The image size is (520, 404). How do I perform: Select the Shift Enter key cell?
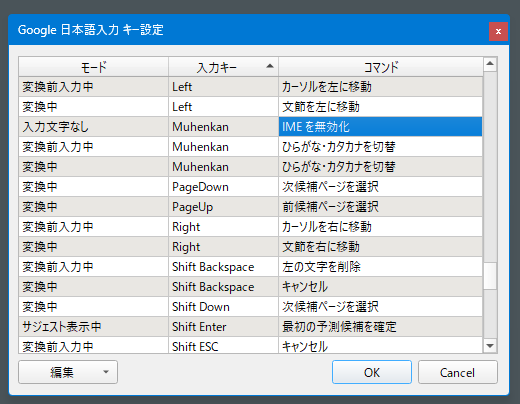(x=223, y=327)
